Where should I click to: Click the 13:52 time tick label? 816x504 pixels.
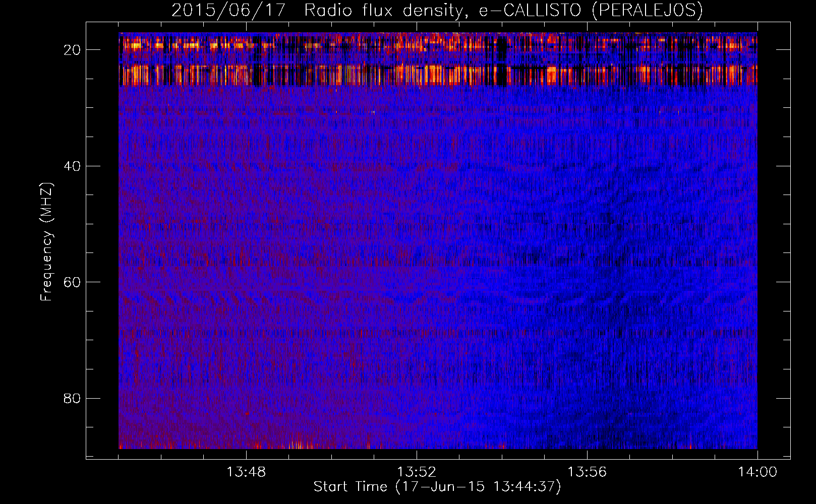pos(417,472)
